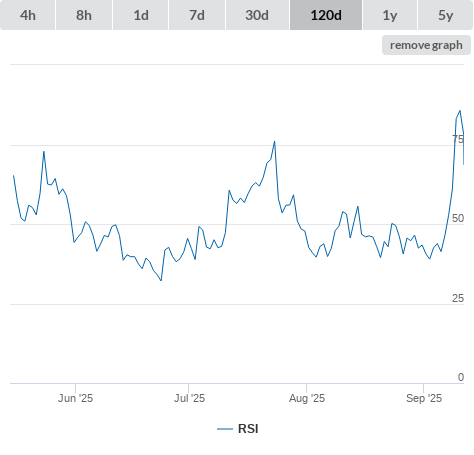The width and height of the screenshot is (474, 455).
Task: Select the 4h time range tab
Action: click(x=28, y=15)
